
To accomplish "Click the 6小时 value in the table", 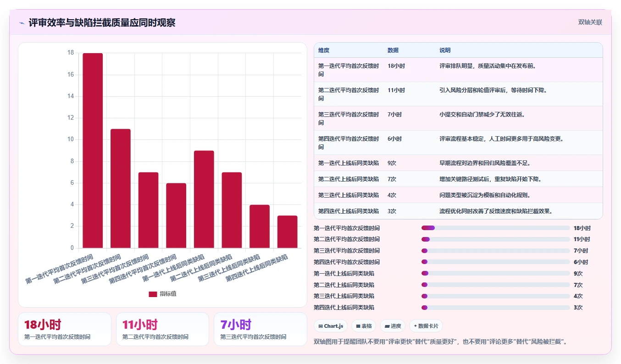I will tap(394, 139).
